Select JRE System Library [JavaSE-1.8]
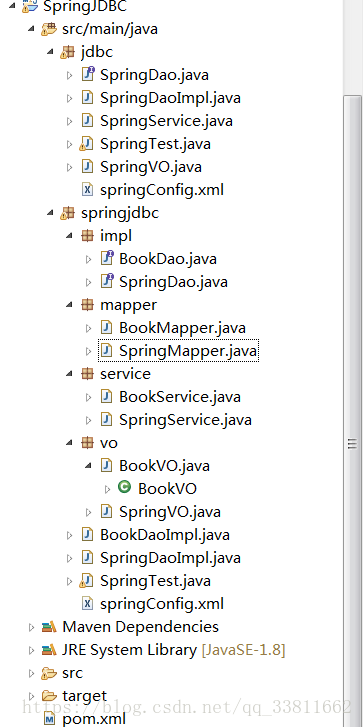The image size is (363, 727). pyautogui.click(x=173, y=650)
